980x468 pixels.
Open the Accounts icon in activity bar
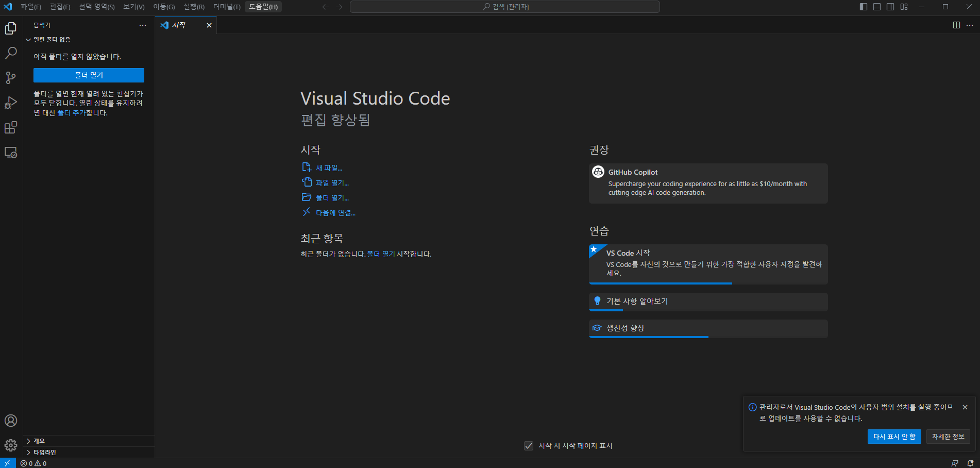pyautogui.click(x=11, y=421)
